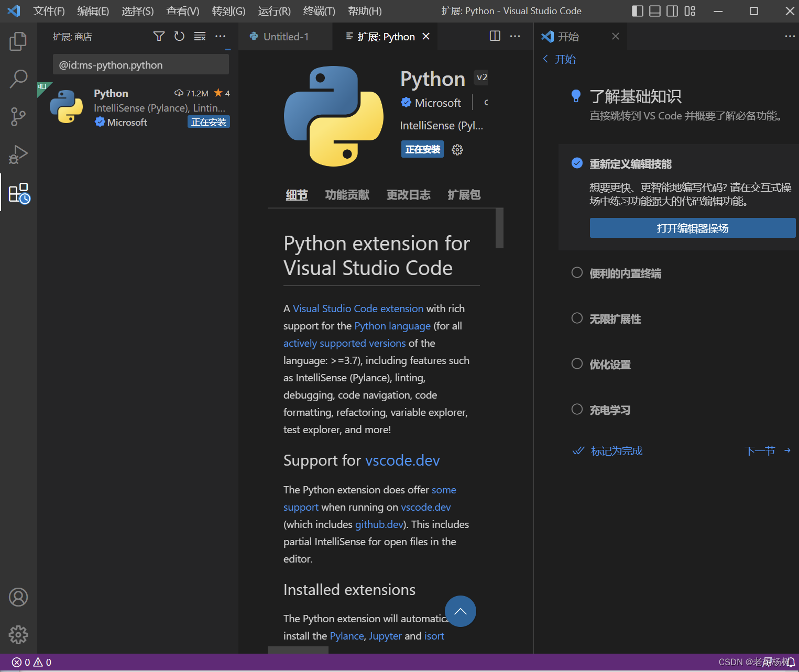
Task: Open the Accounts icon in activity bar
Action: pyautogui.click(x=18, y=597)
